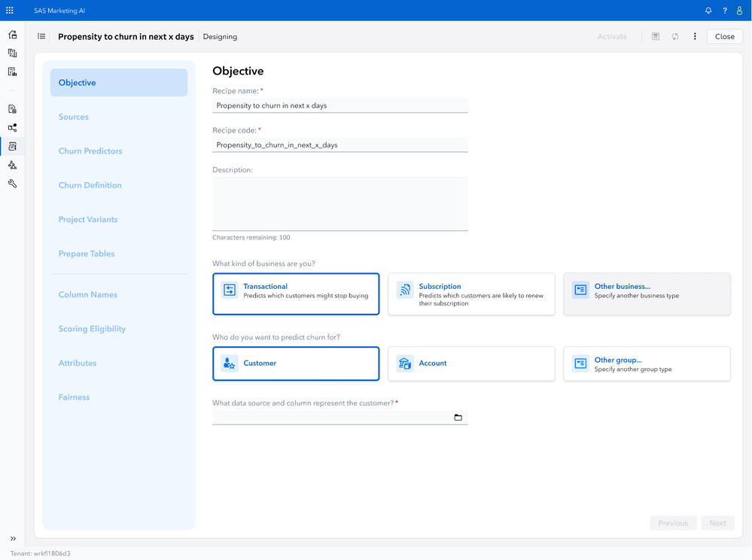Switch to the Churn Definition step
752x560 pixels.
pyautogui.click(x=90, y=185)
